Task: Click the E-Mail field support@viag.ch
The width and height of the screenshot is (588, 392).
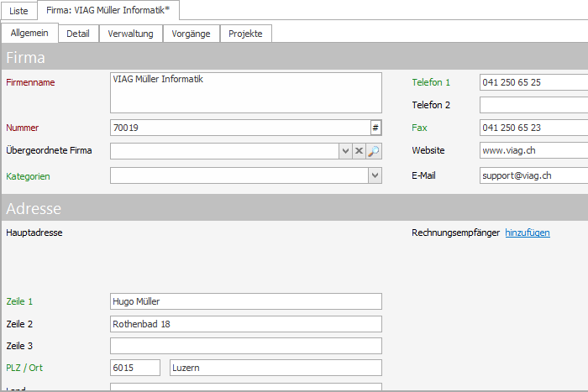Action: coord(533,175)
